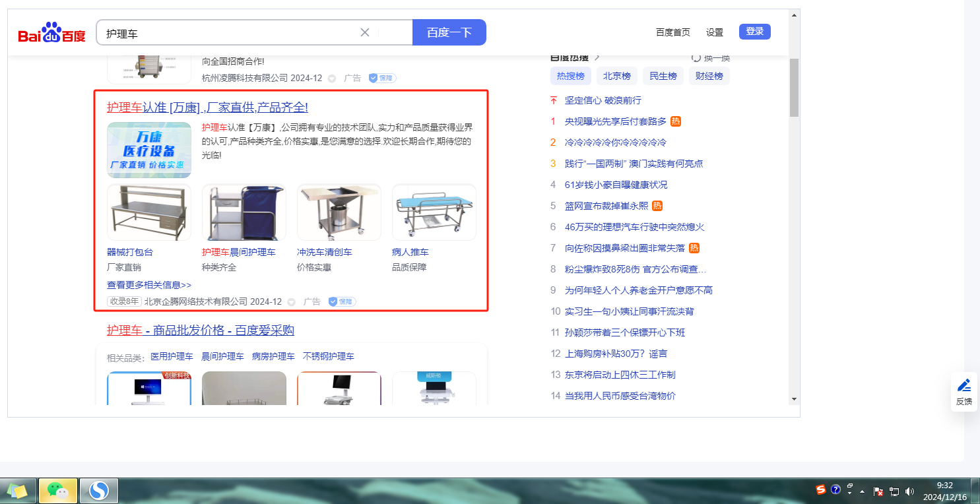Screen dimensions: 980x504
Task: Select the 晨间护理车 related category
Action: point(222,356)
